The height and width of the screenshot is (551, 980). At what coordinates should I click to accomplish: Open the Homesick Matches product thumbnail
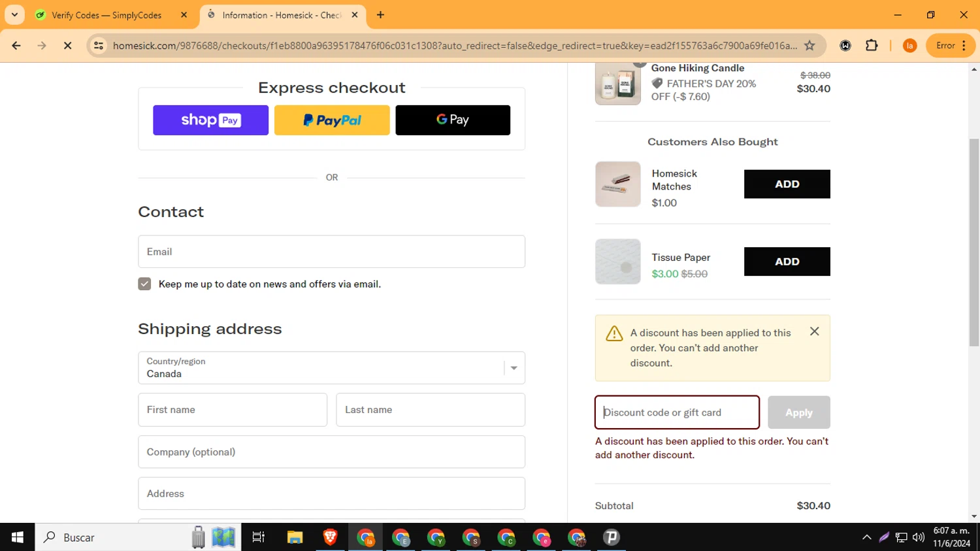[x=617, y=184]
